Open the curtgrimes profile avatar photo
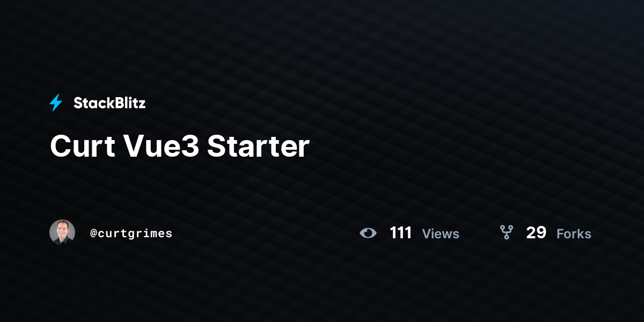 click(62, 232)
